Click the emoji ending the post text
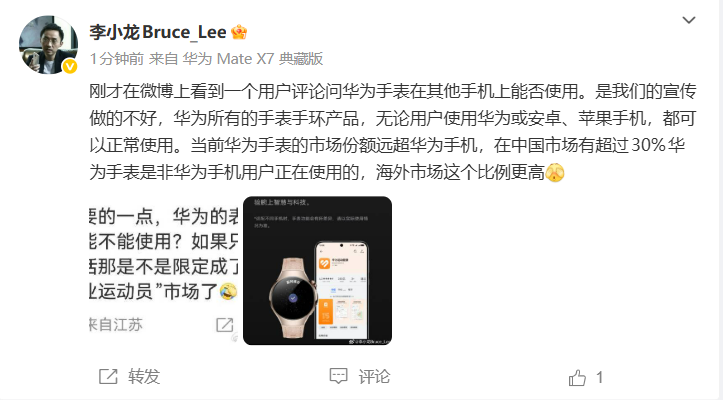Image resolution: width=723 pixels, height=400 pixels. pos(555,173)
